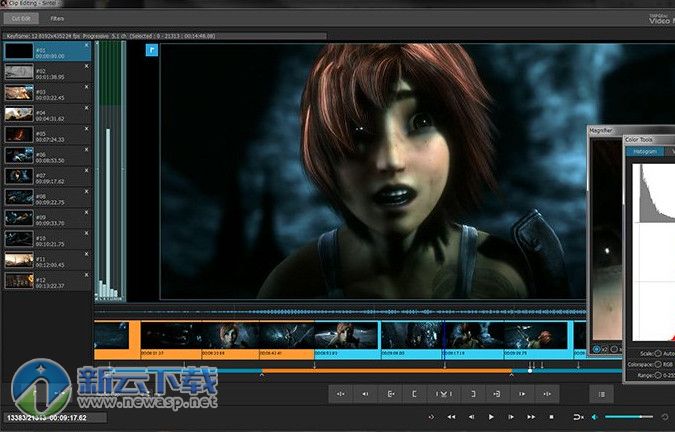
Task: Step forward one frame
Action: [x=511, y=417]
